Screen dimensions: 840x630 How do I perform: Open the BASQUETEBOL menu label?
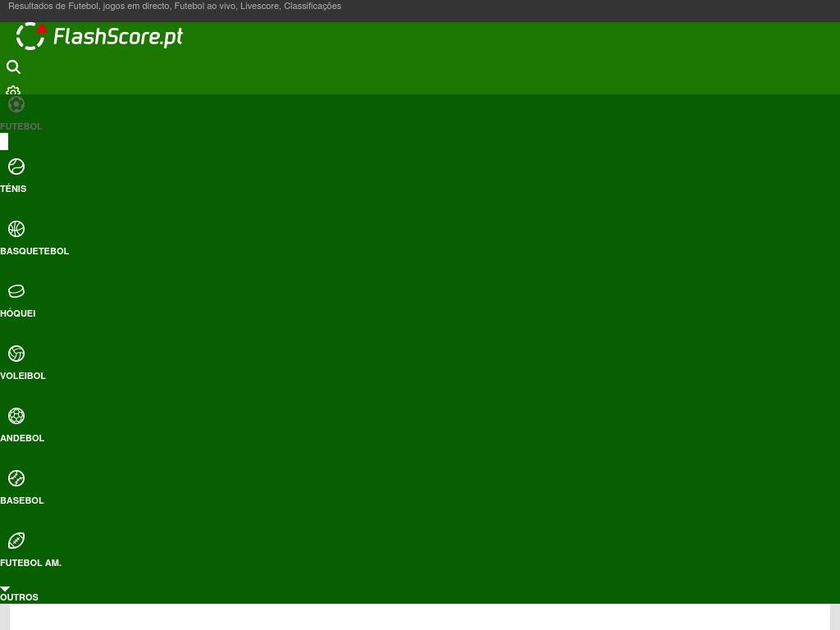tap(34, 251)
